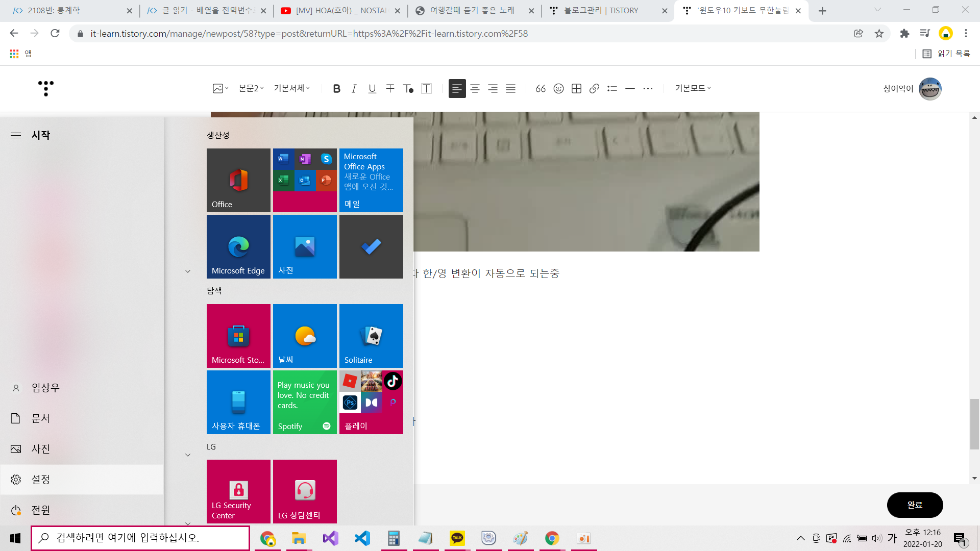Viewport: 980px width, 551px height.
Task: Toggle italic text formatting
Action: [x=354, y=88]
